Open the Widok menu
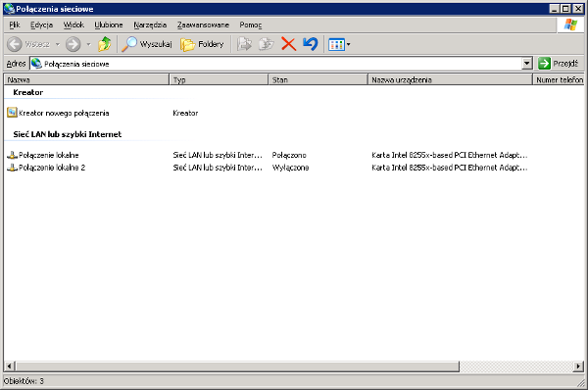The height and width of the screenshot is (390, 588). coord(73,24)
